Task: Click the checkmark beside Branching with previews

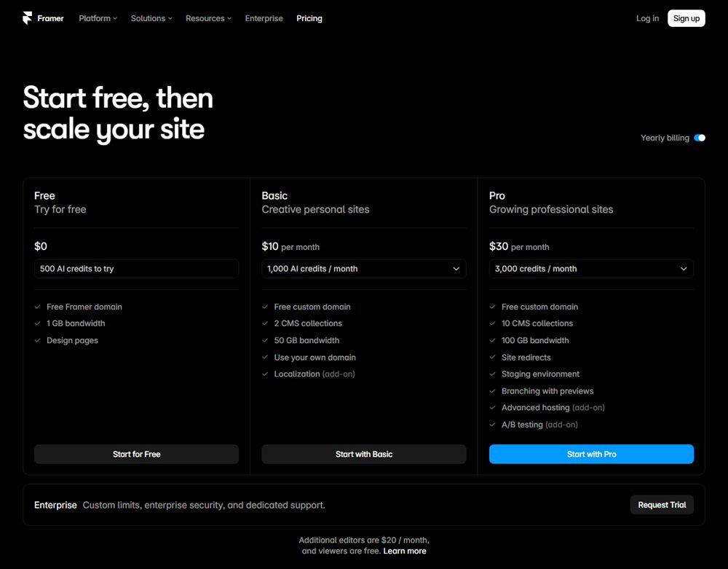Action: (493, 391)
